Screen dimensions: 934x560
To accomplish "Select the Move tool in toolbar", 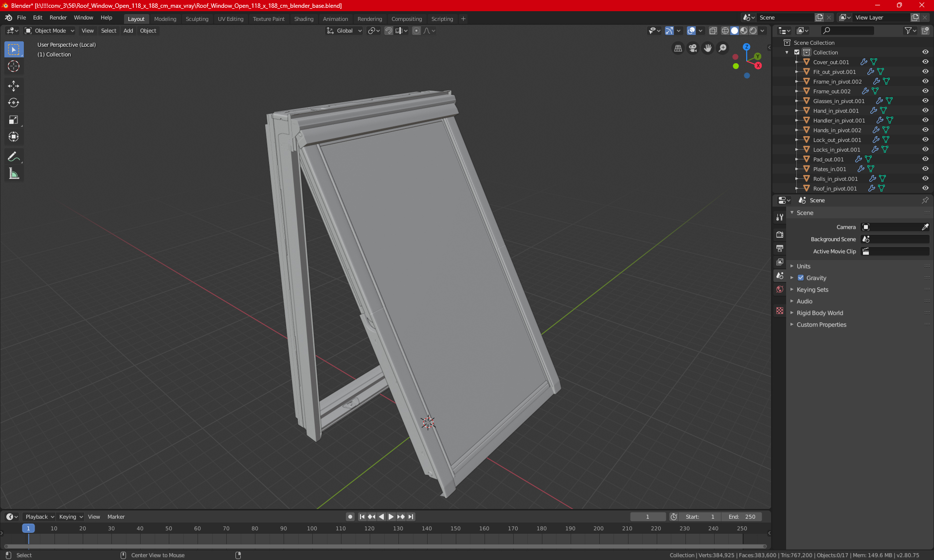I will pyautogui.click(x=14, y=86).
